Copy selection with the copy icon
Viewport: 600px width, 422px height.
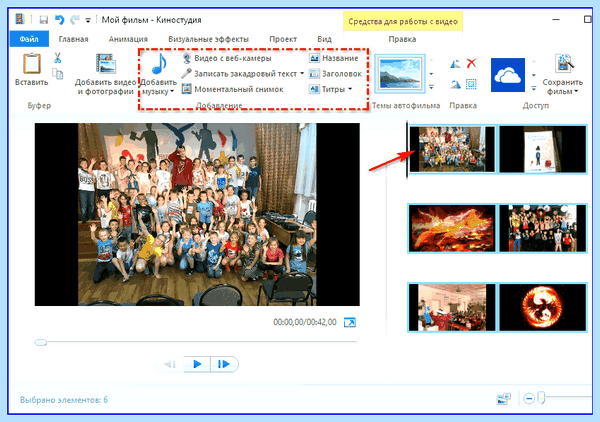58,73
